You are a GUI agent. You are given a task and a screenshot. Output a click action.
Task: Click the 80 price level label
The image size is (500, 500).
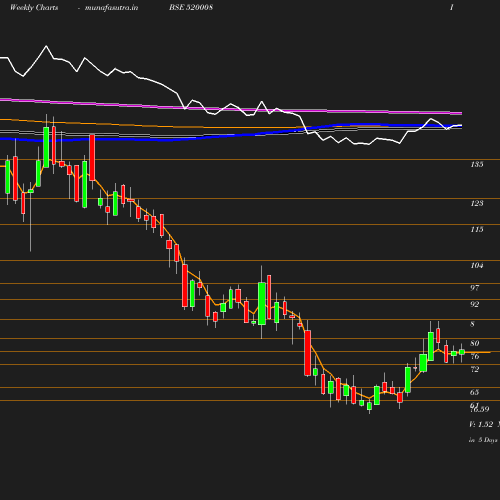tap(475, 343)
